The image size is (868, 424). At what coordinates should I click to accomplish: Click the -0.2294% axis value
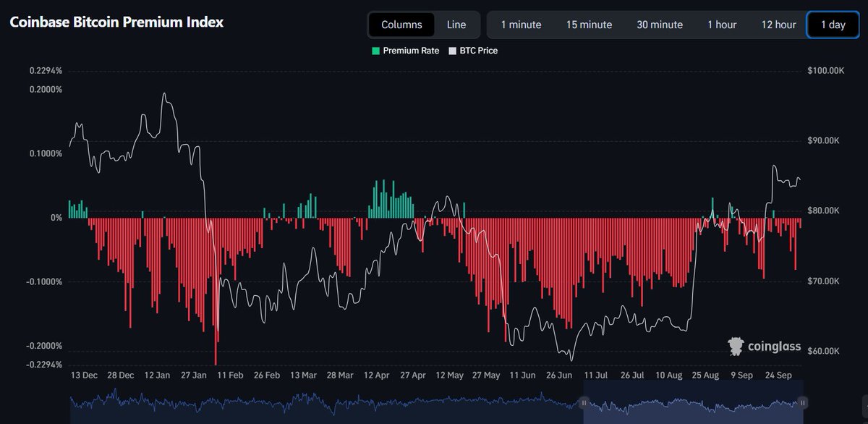click(45, 365)
